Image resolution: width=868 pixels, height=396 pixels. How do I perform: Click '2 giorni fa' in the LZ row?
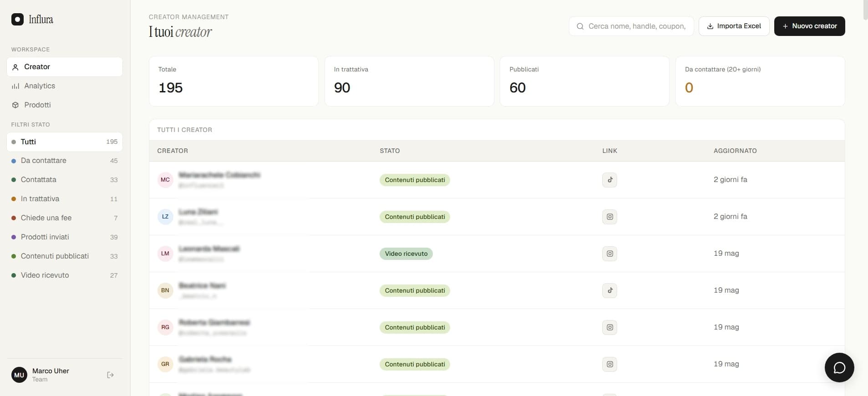point(730,217)
